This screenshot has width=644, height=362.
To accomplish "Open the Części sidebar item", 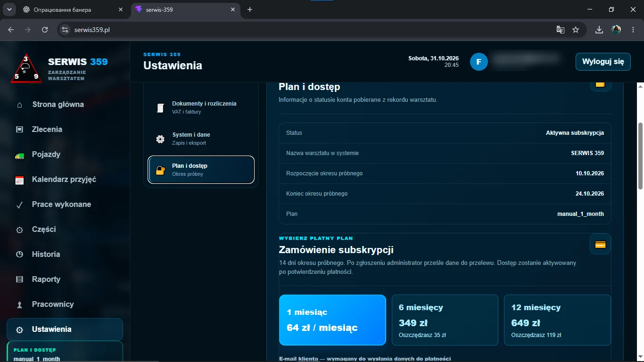I will [x=65, y=230].
